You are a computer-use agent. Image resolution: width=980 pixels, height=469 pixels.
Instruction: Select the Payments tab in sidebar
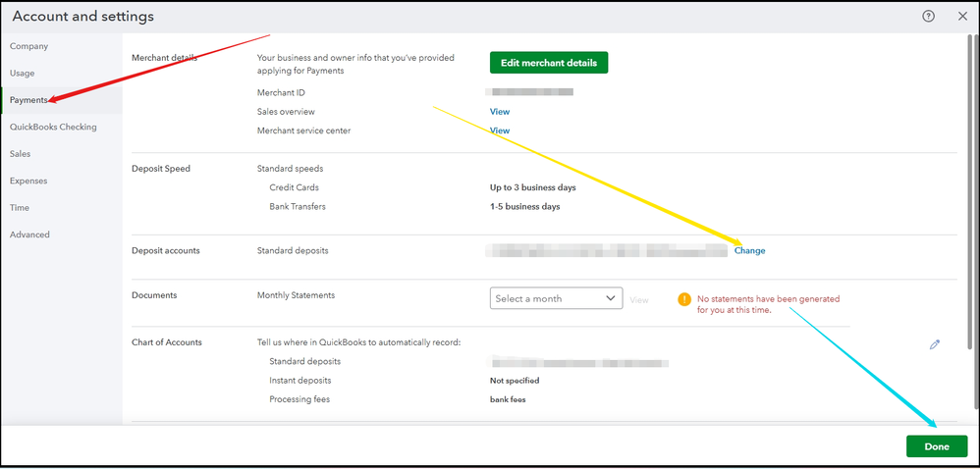(x=28, y=100)
